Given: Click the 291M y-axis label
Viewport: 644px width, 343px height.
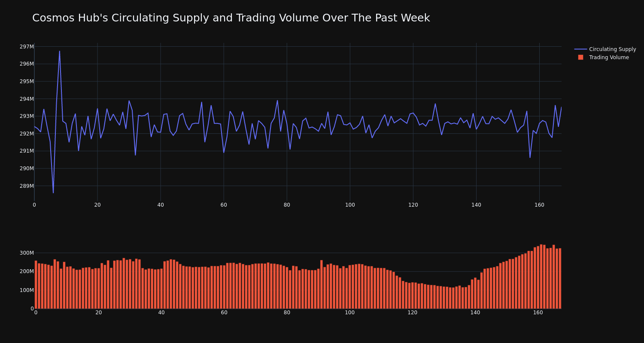Looking at the screenshot, I should click(x=26, y=151).
